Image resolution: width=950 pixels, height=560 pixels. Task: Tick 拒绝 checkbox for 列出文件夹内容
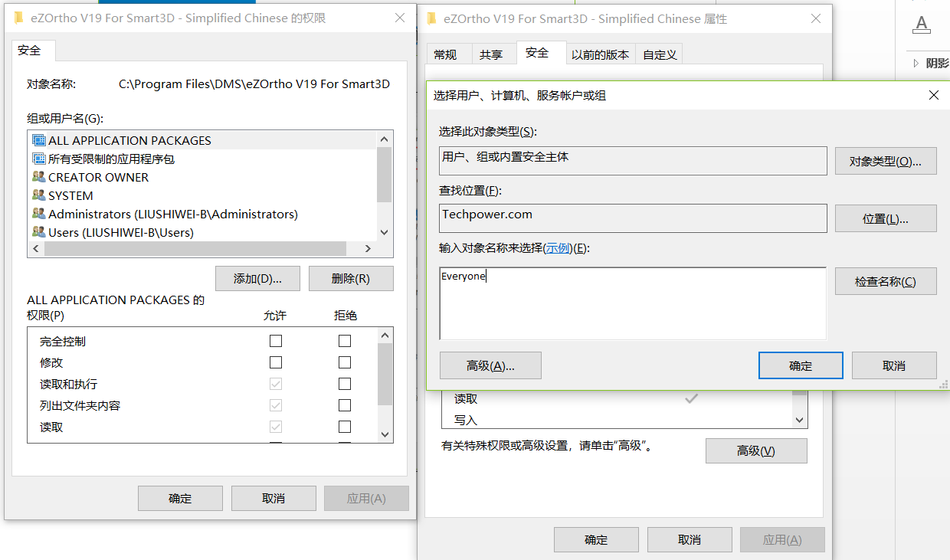pyautogui.click(x=345, y=405)
